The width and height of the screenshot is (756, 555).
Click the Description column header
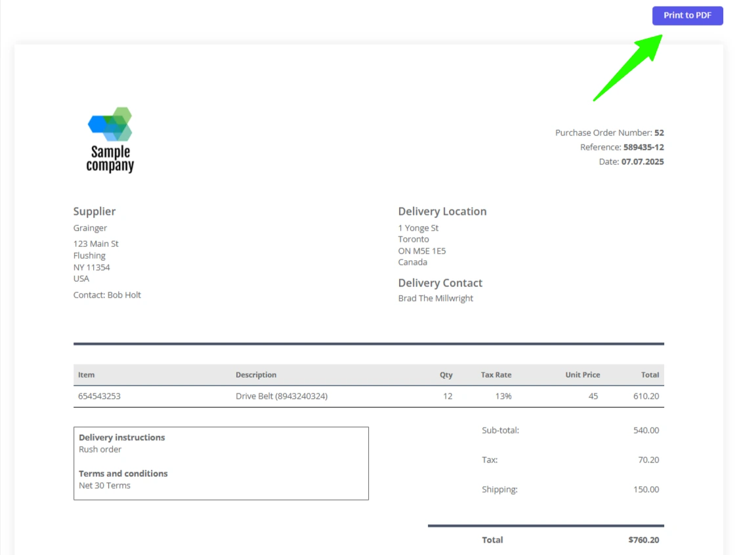(x=256, y=375)
